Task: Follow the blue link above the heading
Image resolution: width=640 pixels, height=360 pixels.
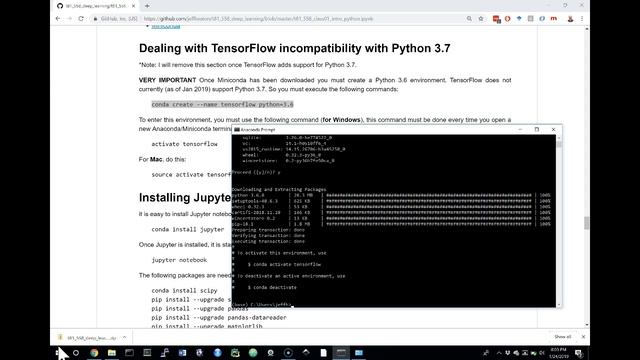Action: [166, 26]
